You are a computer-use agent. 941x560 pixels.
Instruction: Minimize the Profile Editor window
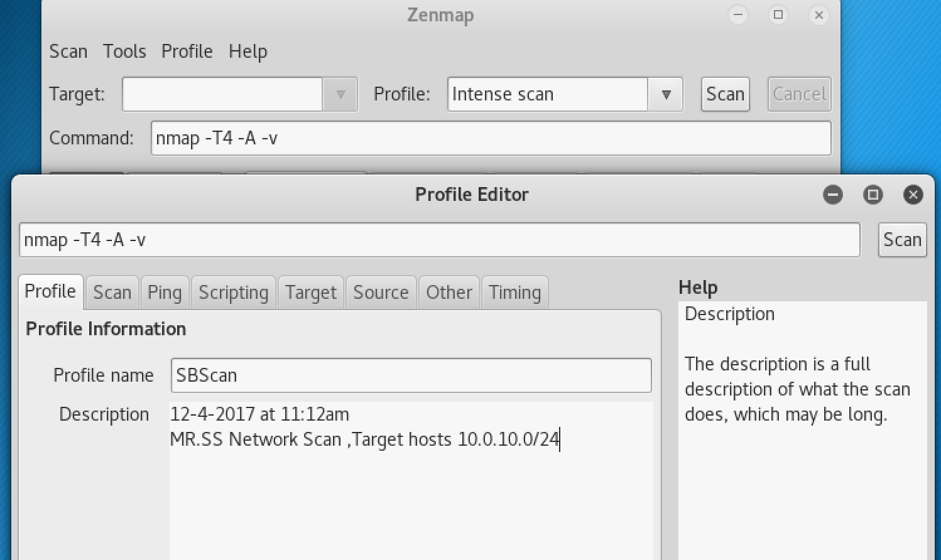pyautogui.click(x=833, y=195)
